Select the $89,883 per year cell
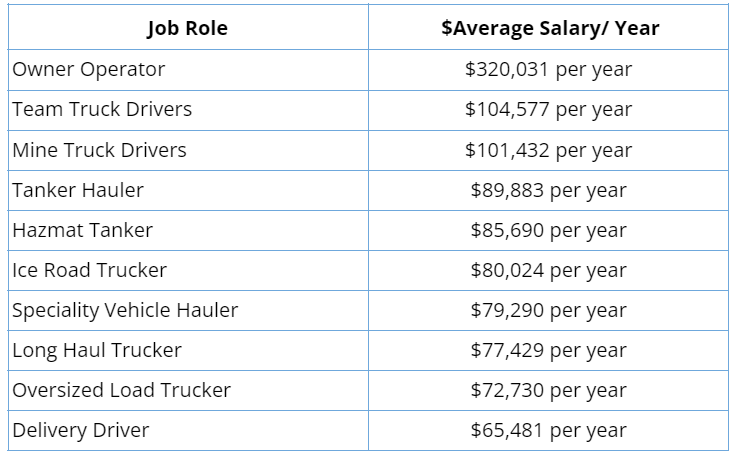 (x=549, y=190)
